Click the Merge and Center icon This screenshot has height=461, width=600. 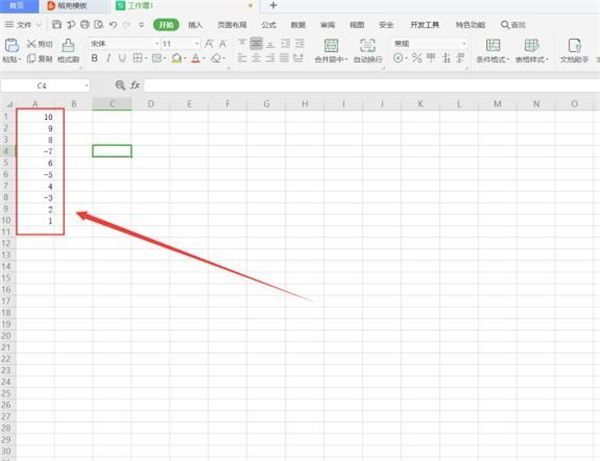[x=331, y=45]
